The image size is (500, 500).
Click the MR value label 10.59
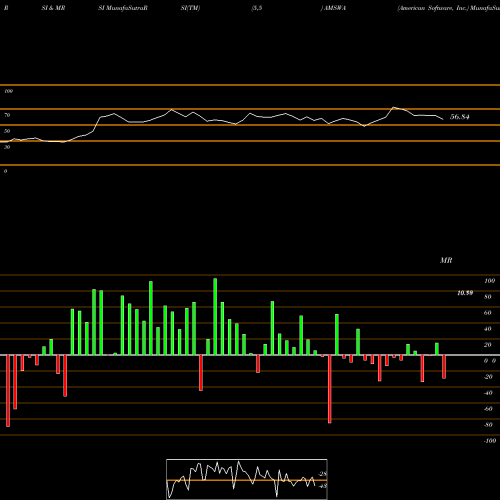(x=465, y=293)
